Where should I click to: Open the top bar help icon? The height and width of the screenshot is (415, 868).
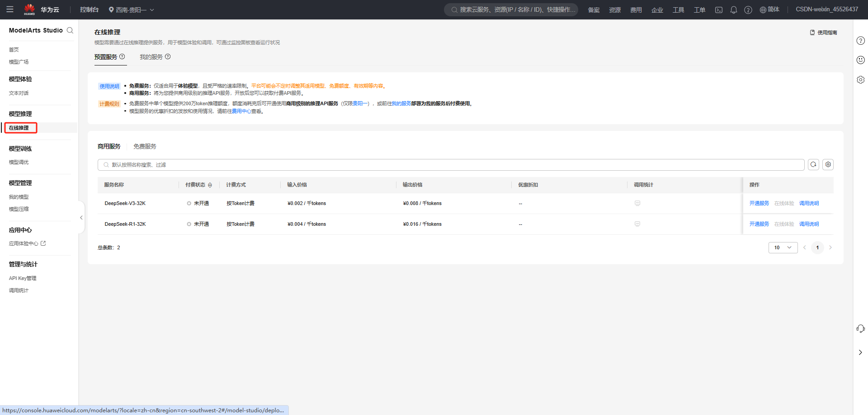click(x=748, y=10)
